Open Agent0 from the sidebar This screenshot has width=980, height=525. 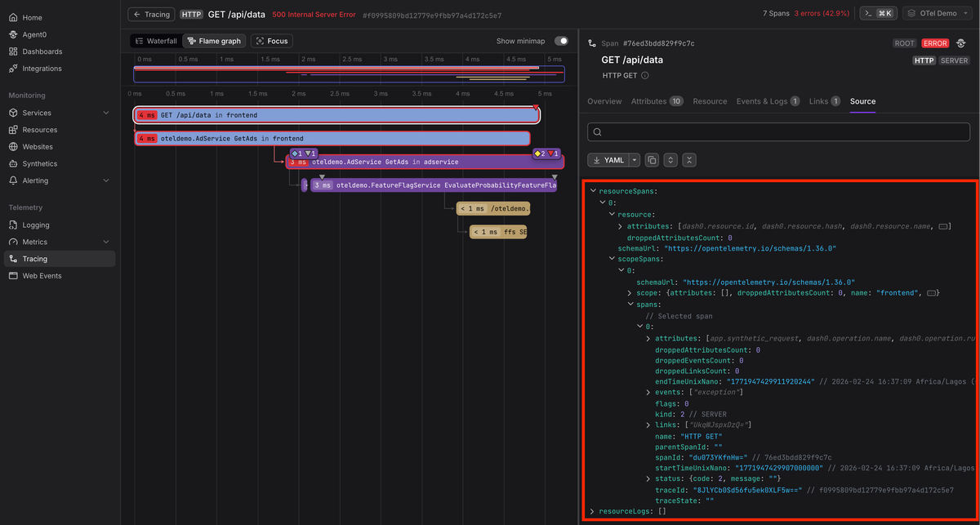[36, 35]
